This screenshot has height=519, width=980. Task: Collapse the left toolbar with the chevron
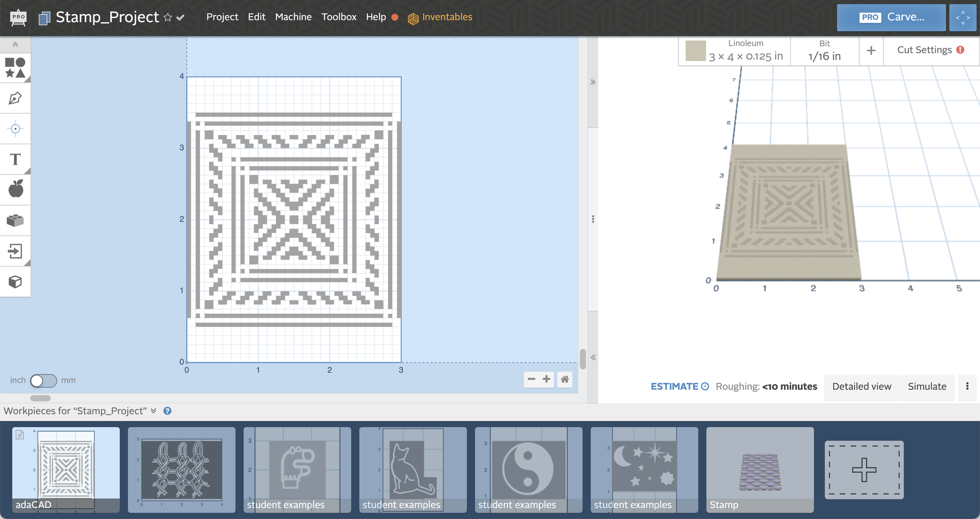[15, 44]
